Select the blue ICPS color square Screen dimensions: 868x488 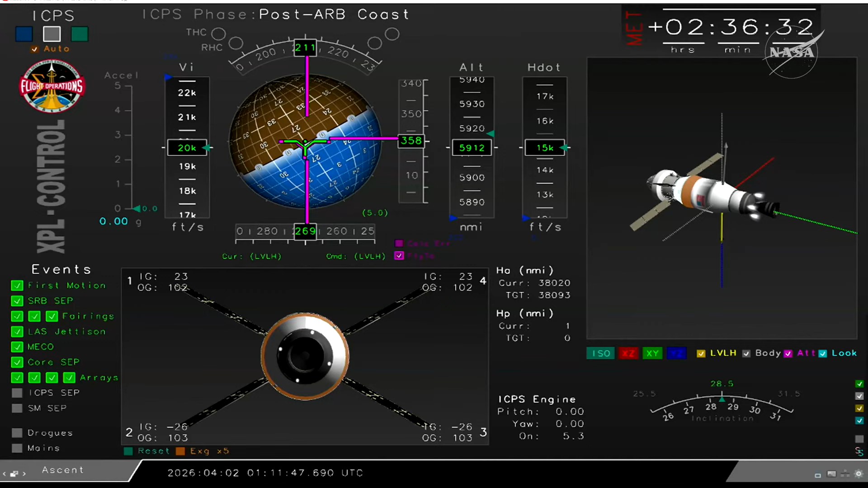click(x=24, y=34)
